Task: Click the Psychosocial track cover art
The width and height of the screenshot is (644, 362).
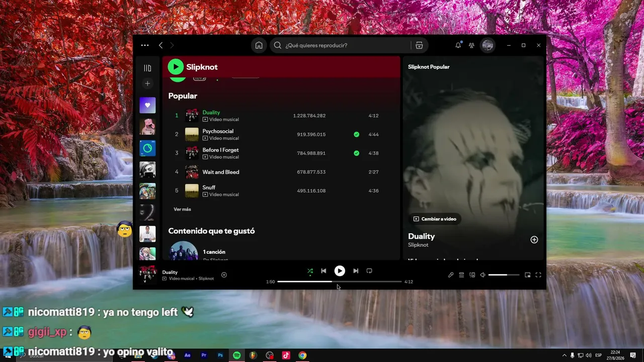Action: coord(192,134)
